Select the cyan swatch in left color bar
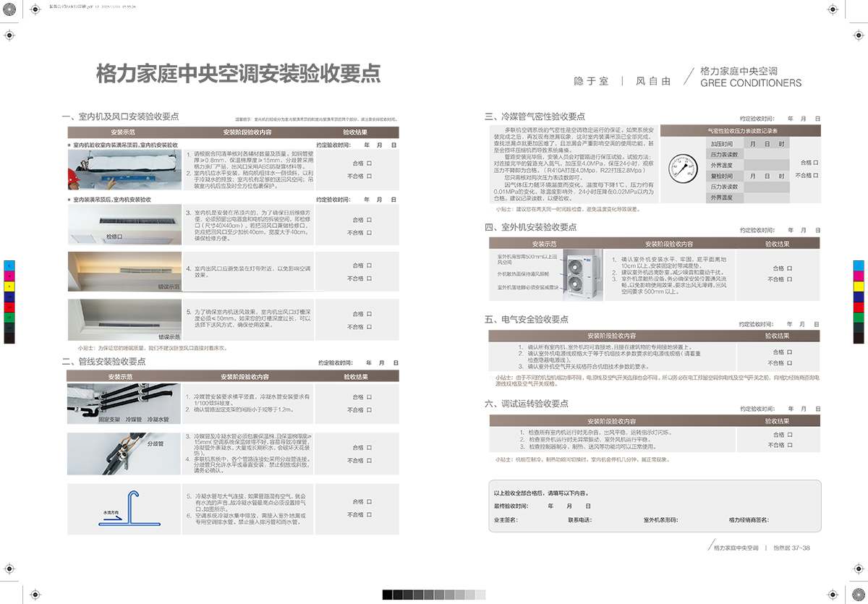The width and height of the screenshot is (868, 604). [x=9, y=265]
